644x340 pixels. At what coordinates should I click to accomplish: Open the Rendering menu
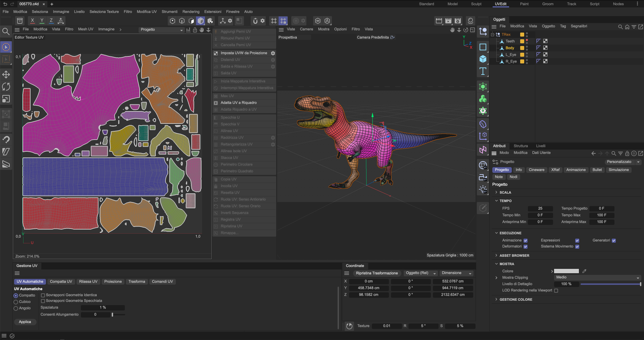coord(191,12)
